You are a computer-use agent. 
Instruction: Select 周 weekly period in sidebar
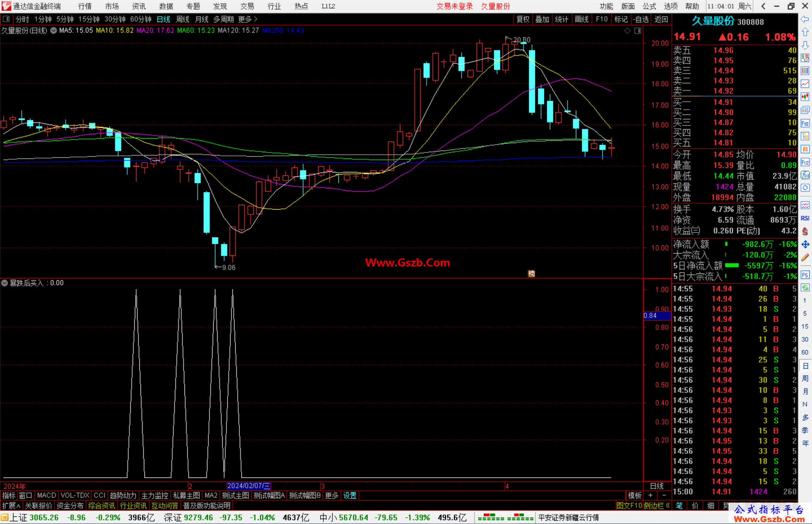805,378
